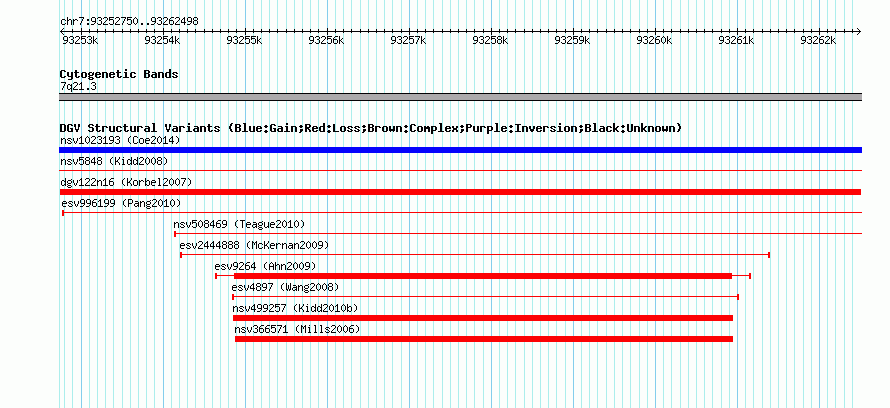Open the nsv508469 (Teague2010) variant label
Screen dimensions: 890x408
pyautogui.click(x=239, y=224)
